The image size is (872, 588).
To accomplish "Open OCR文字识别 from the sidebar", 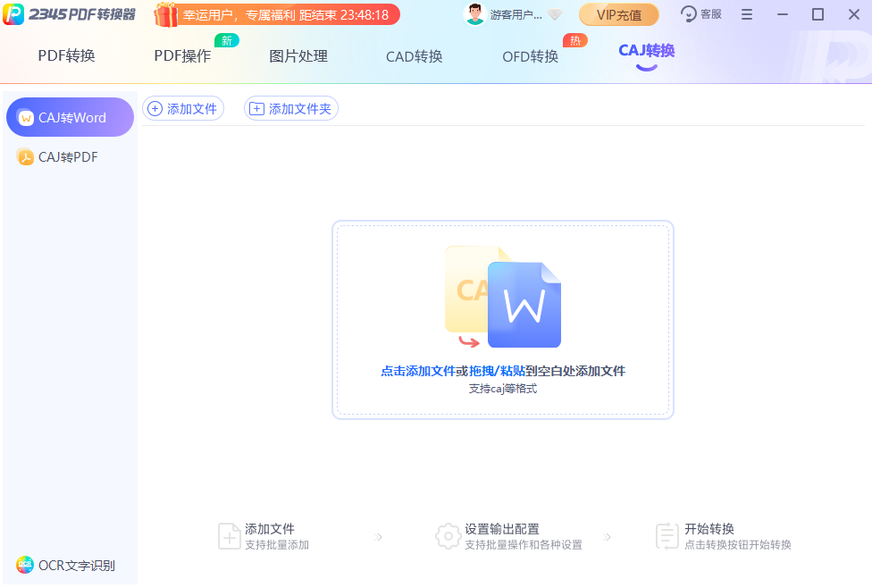I will 70,565.
